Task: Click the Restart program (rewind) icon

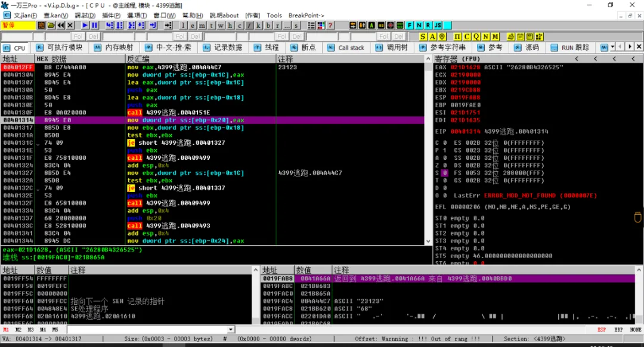Action: coord(61,26)
